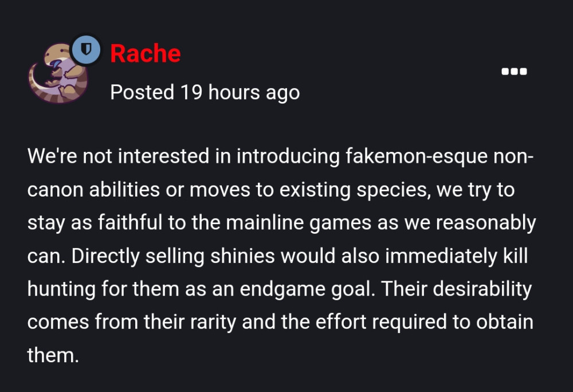Click the word 'faithful' in the post
This screenshot has width=573, height=392.
pyautogui.click(x=130, y=223)
